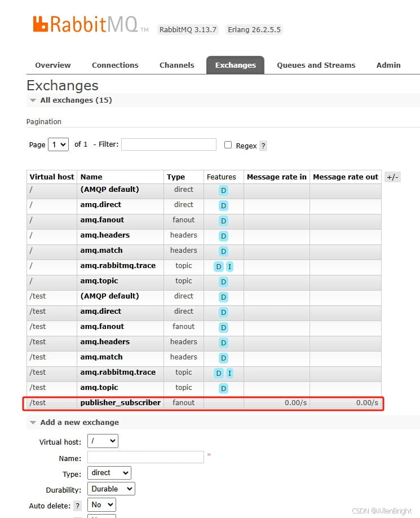Open the Connections tab
The height and width of the screenshot is (518, 420).
tap(115, 65)
